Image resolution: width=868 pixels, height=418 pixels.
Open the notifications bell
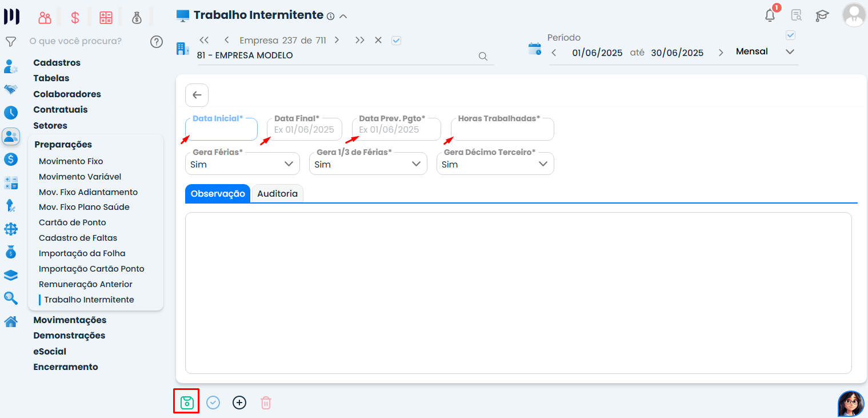click(x=770, y=15)
